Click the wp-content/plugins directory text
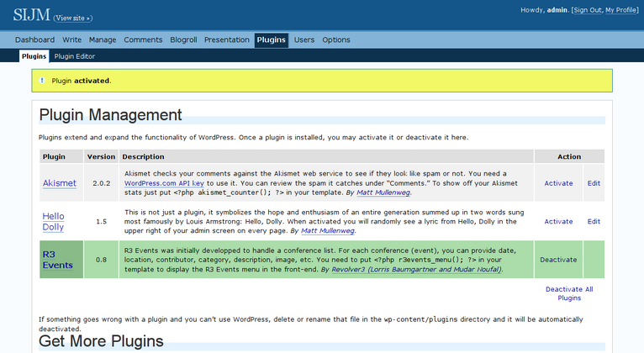The image size is (644, 353). point(420,319)
